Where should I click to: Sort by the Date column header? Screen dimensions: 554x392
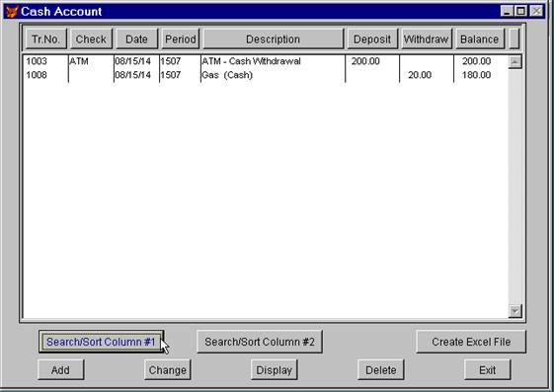(136, 39)
